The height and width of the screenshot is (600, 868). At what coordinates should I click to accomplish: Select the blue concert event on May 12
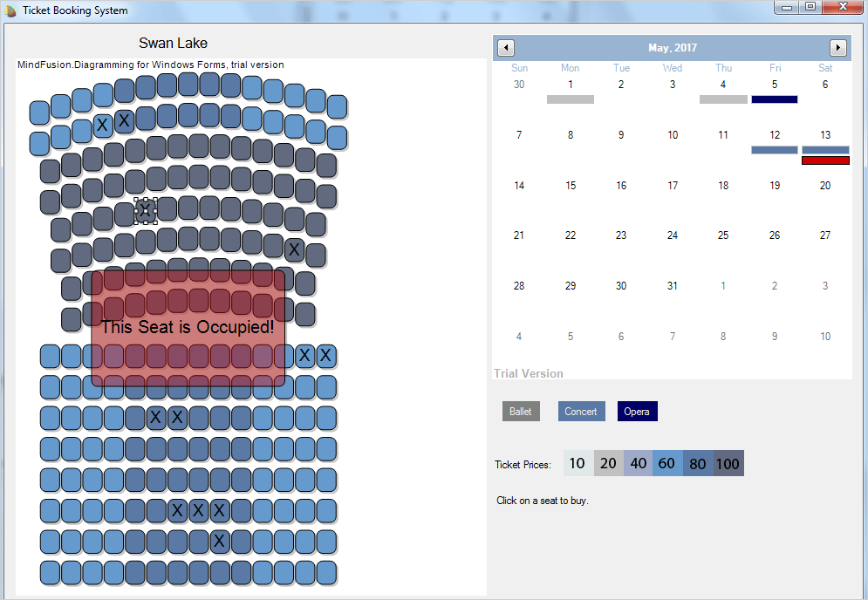tap(774, 150)
